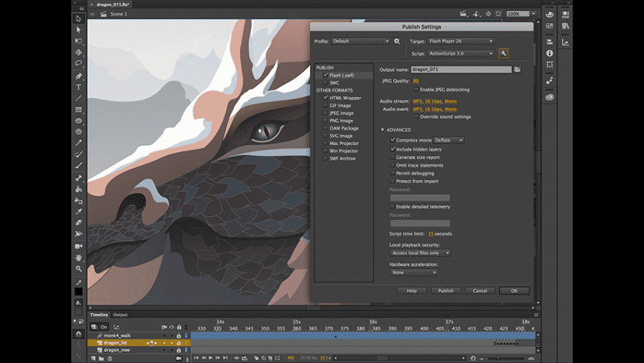Check Enable JPEG deblocking

(x=417, y=89)
